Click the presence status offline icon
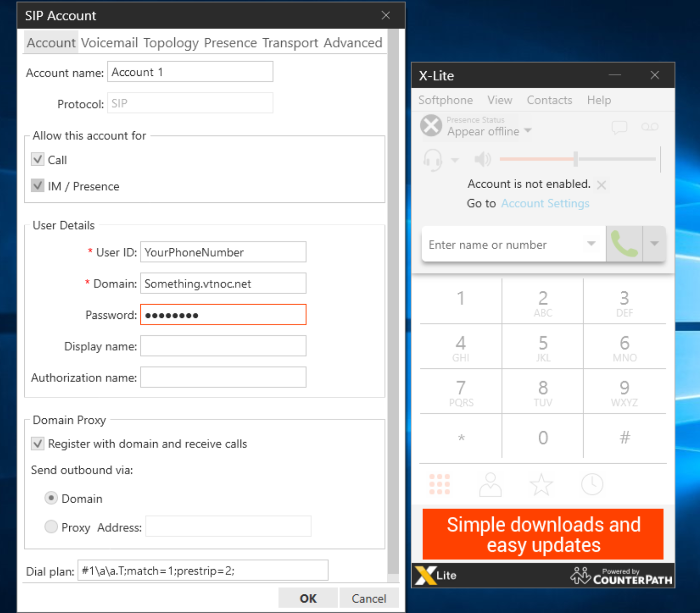The width and height of the screenshot is (700, 613). pyautogui.click(x=431, y=126)
